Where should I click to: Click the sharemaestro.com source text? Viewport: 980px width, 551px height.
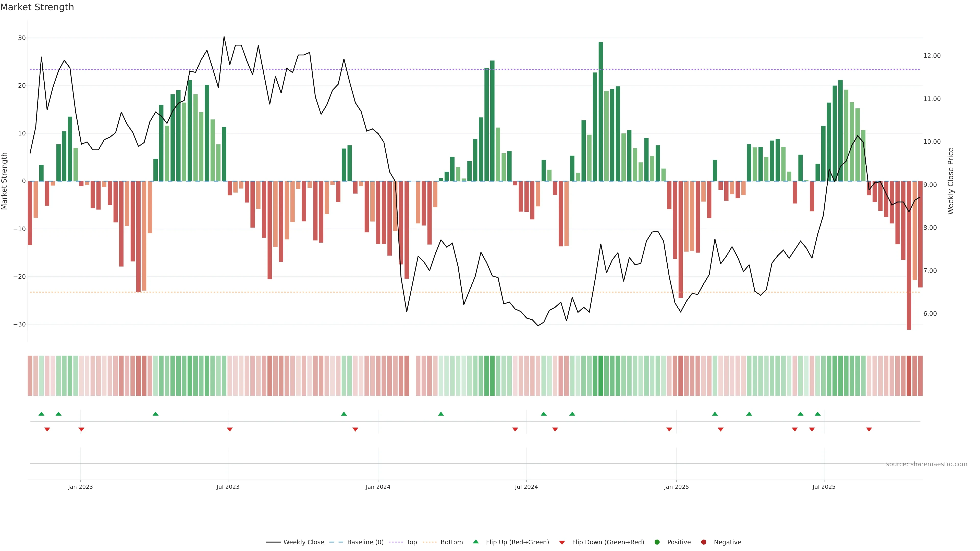coord(926,464)
